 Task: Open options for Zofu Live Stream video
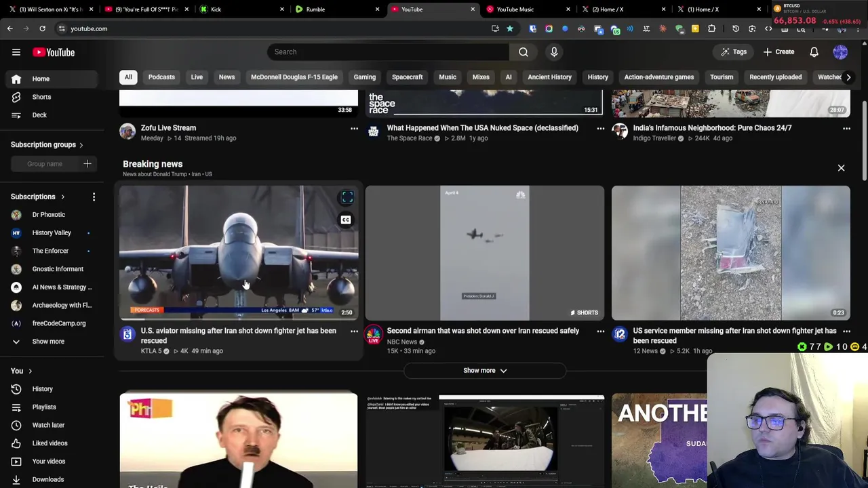point(354,128)
